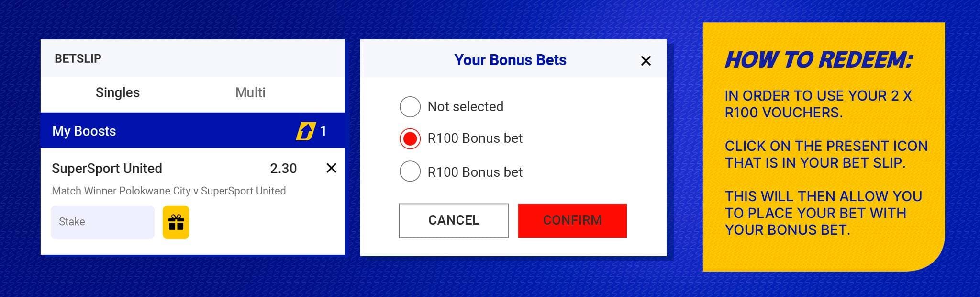Switch to the Singles tab
The width and height of the screenshot is (980, 297).
tap(118, 92)
